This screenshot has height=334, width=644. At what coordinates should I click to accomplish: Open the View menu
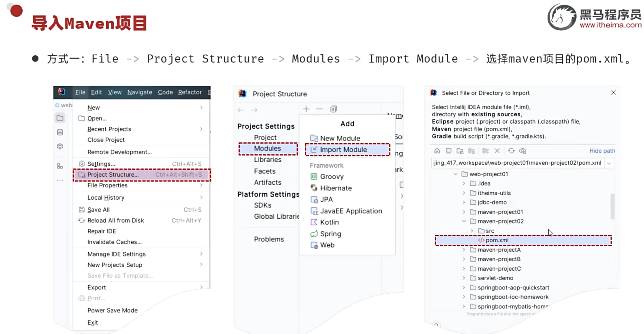115,92
